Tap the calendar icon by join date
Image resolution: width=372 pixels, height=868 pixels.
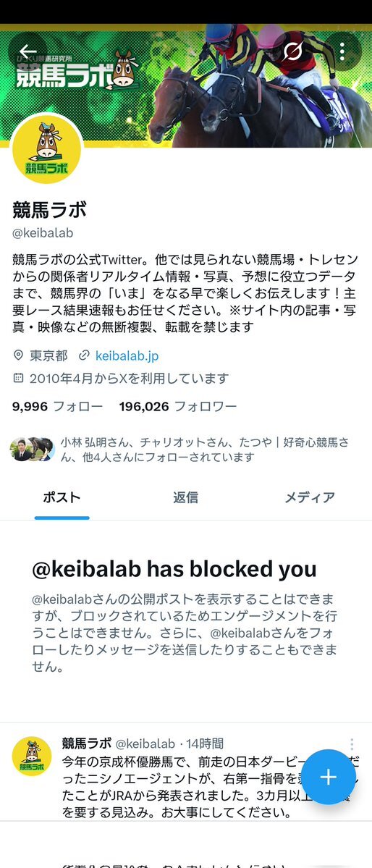[x=18, y=379]
